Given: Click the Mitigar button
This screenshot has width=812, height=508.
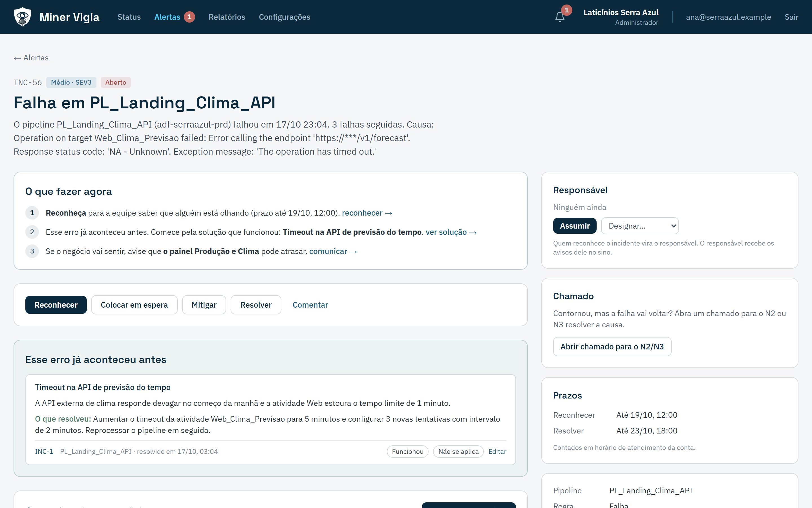Looking at the screenshot, I should click(204, 305).
